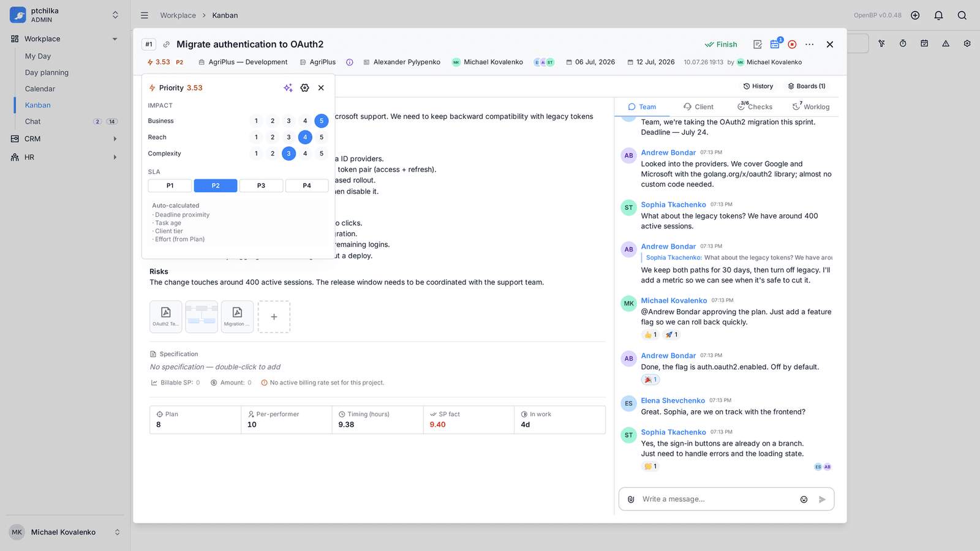This screenshot has width=980, height=551.
Task: Open Day planning in sidebar
Action: (x=47, y=73)
